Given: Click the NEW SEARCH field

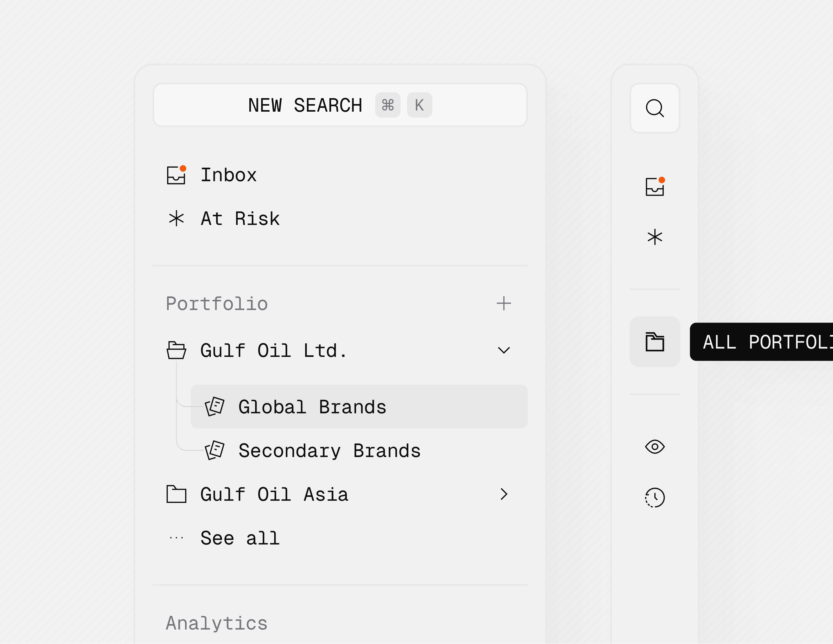Looking at the screenshot, I should coord(305,105).
